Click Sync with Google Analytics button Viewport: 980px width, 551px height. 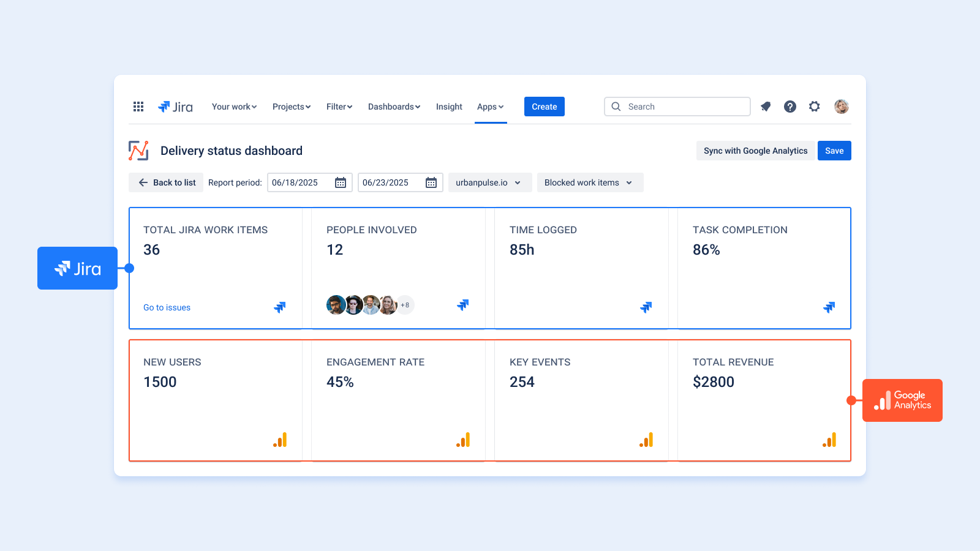(756, 151)
